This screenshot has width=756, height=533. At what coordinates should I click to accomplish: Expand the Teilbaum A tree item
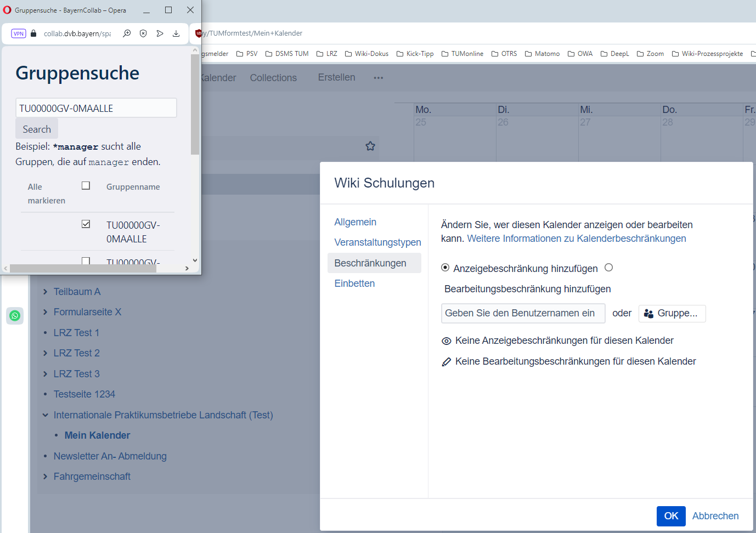pos(46,292)
